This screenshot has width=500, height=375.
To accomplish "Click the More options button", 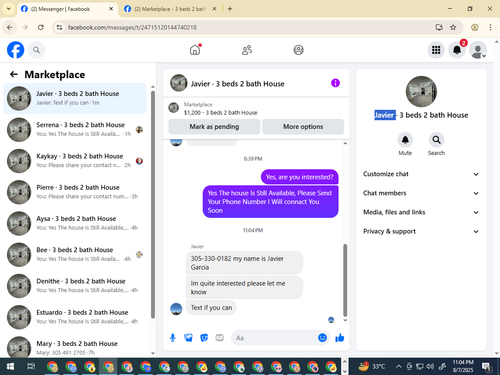I will (303, 127).
